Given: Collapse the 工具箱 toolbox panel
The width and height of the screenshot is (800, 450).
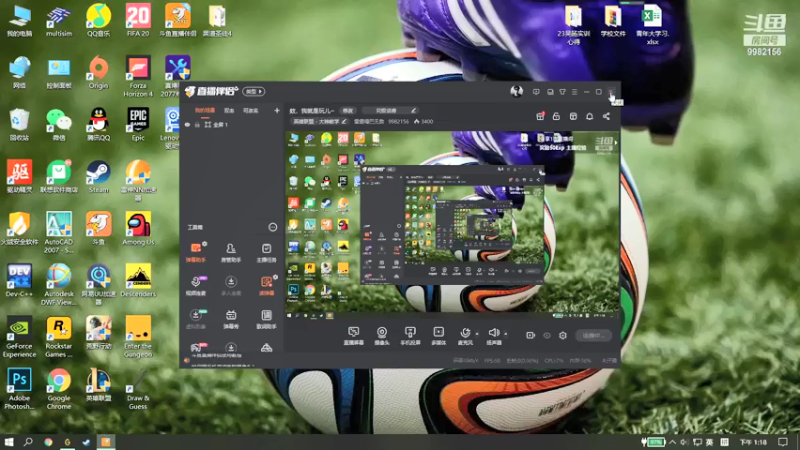Looking at the screenshot, I should tap(272, 227).
